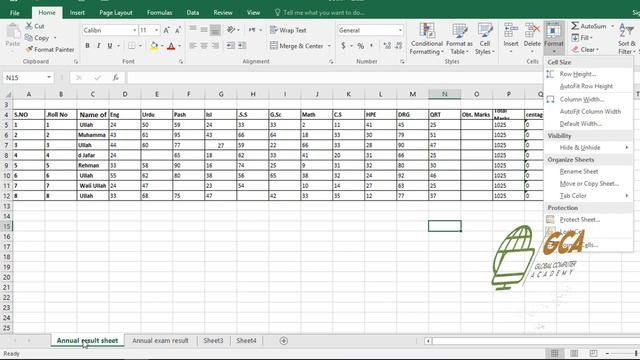Viewport: 640px width, 360px height.
Task: Click the Middle Align icon
Action: [204, 30]
